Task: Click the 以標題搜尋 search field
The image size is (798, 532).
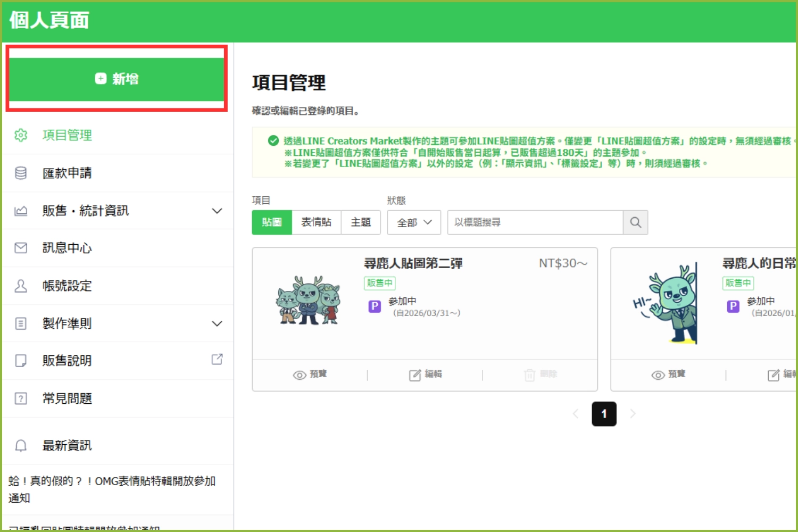Action: tap(535, 222)
